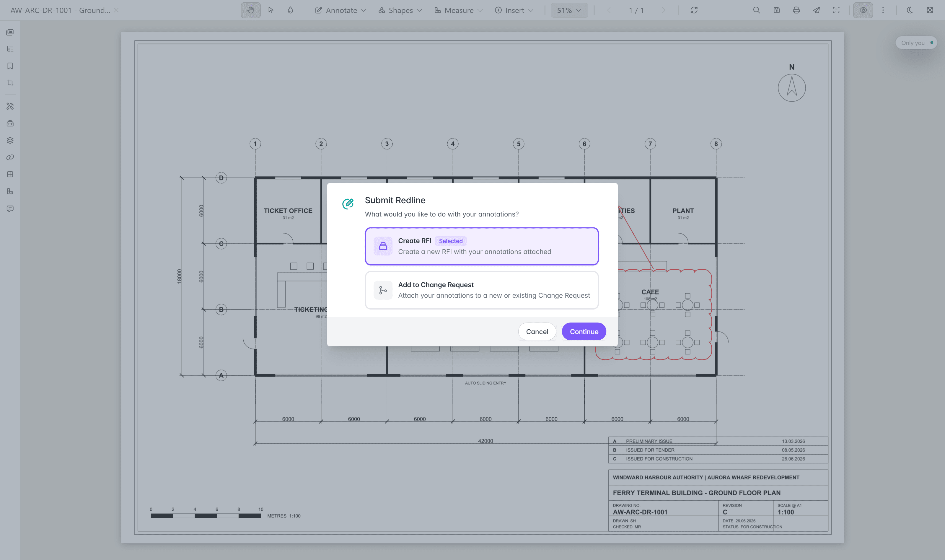Select the AW-ARC-DR-1001 - Ground tab
This screenshot has height=560, width=945.
pos(60,10)
